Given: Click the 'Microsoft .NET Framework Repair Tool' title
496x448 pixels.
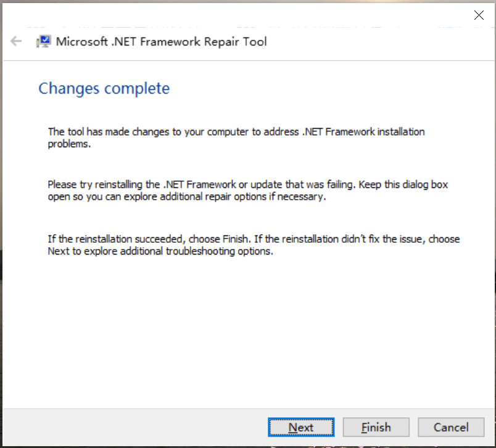Looking at the screenshot, I should (x=162, y=41).
